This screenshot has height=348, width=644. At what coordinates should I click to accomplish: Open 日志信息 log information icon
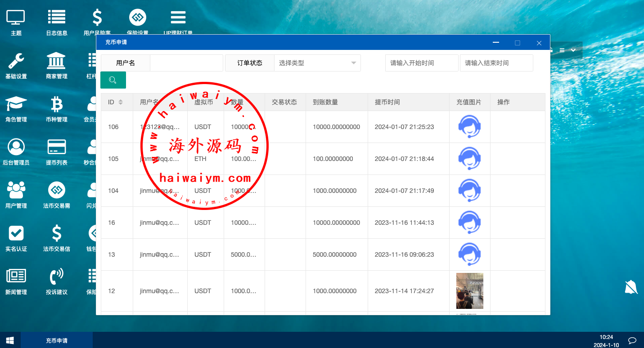pyautogui.click(x=56, y=18)
